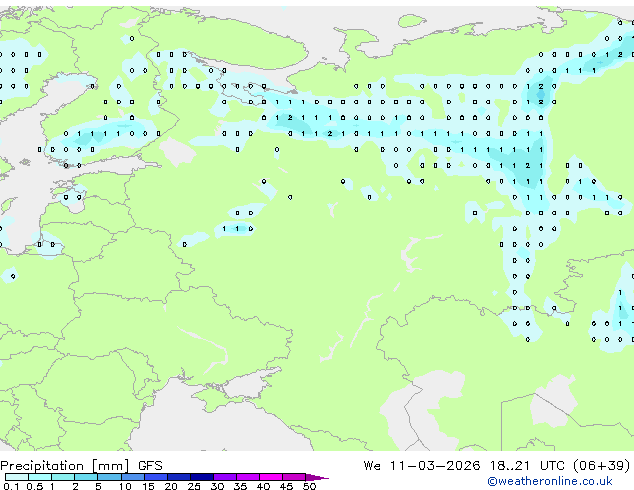Select the legend scale label '5'
This screenshot has width=634, height=490.
[x=98, y=486]
